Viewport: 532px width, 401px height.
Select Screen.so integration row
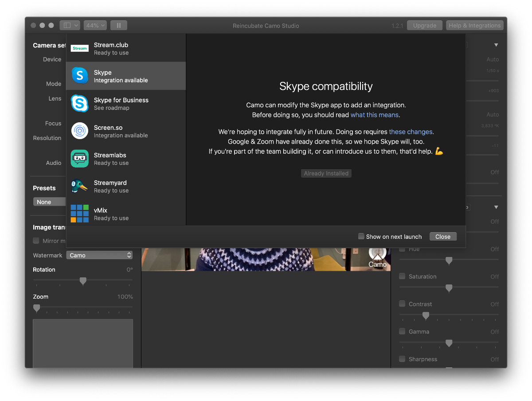(126, 131)
